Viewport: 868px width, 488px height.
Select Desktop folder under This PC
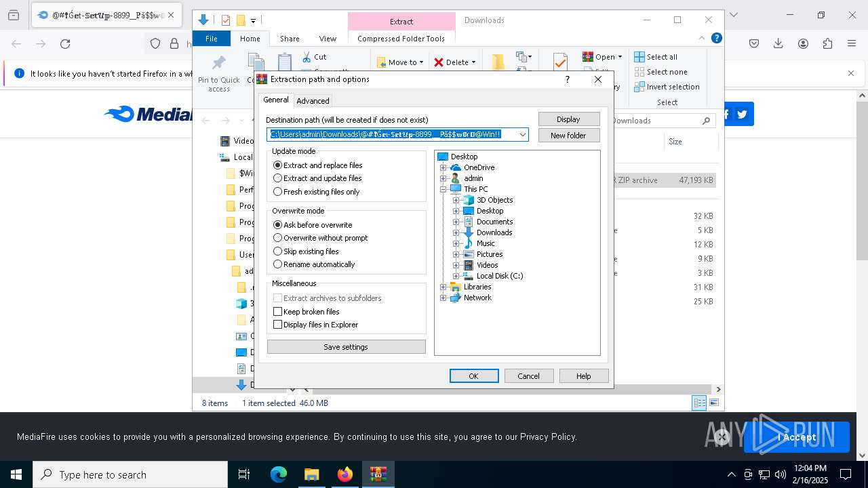[489, 211]
